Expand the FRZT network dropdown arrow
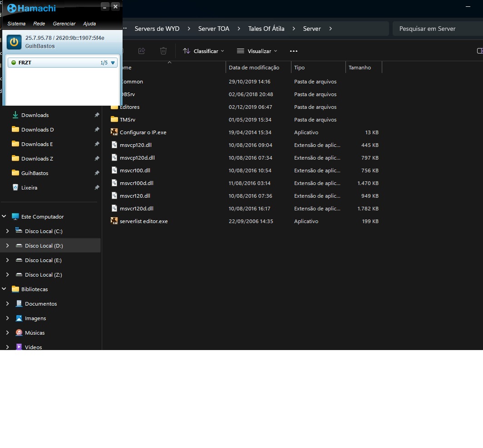Image resolution: width=483 pixels, height=448 pixels. coord(113,63)
